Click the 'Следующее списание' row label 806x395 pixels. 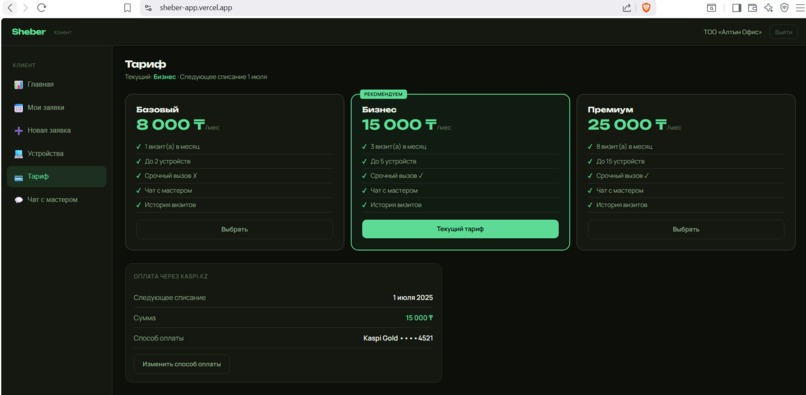pos(170,298)
